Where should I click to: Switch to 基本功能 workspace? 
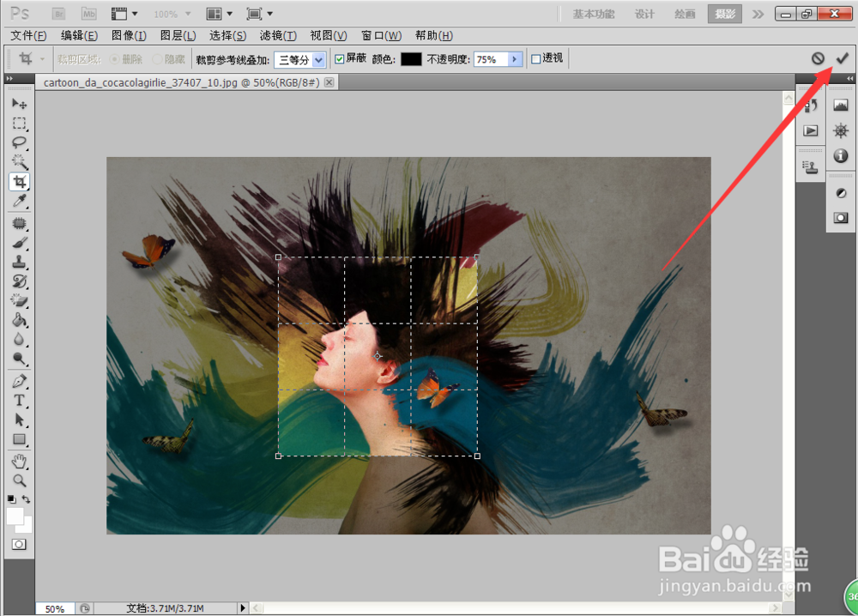point(594,15)
